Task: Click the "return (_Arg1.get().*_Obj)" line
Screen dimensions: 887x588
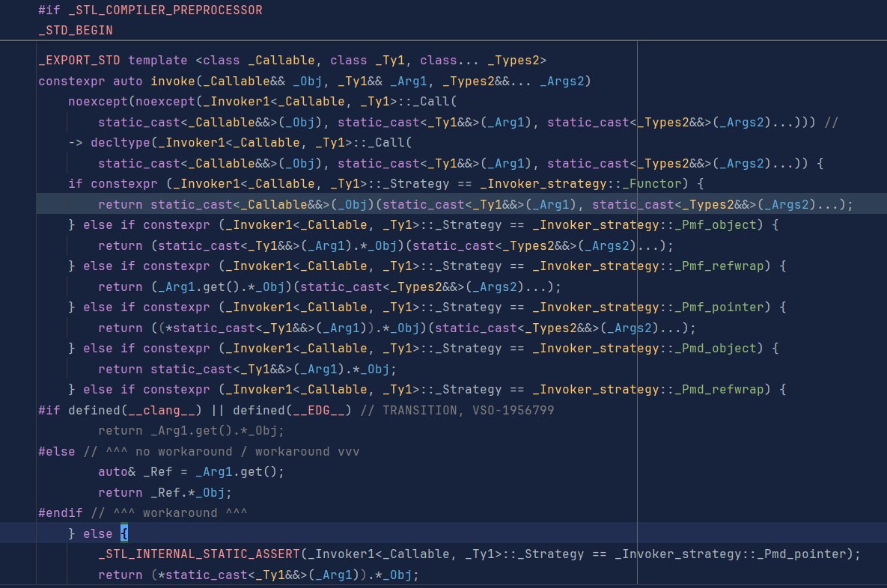Action: (x=329, y=287)
